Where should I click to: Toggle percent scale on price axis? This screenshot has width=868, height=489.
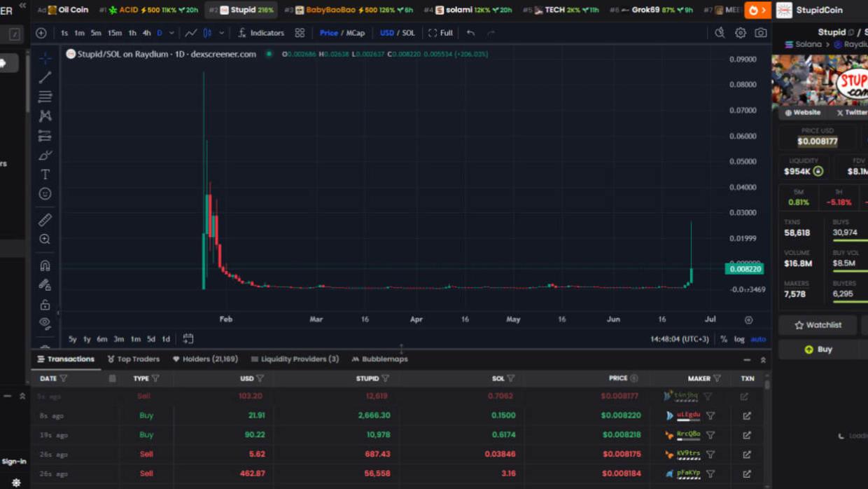click(x=724, y=339)
